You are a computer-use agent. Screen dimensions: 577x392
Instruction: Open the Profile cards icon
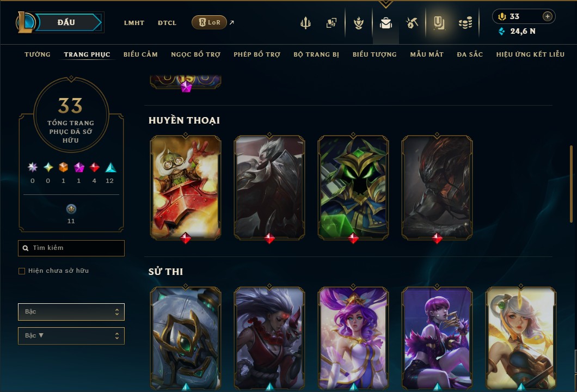pyautogui.click(x=331, y=23)
